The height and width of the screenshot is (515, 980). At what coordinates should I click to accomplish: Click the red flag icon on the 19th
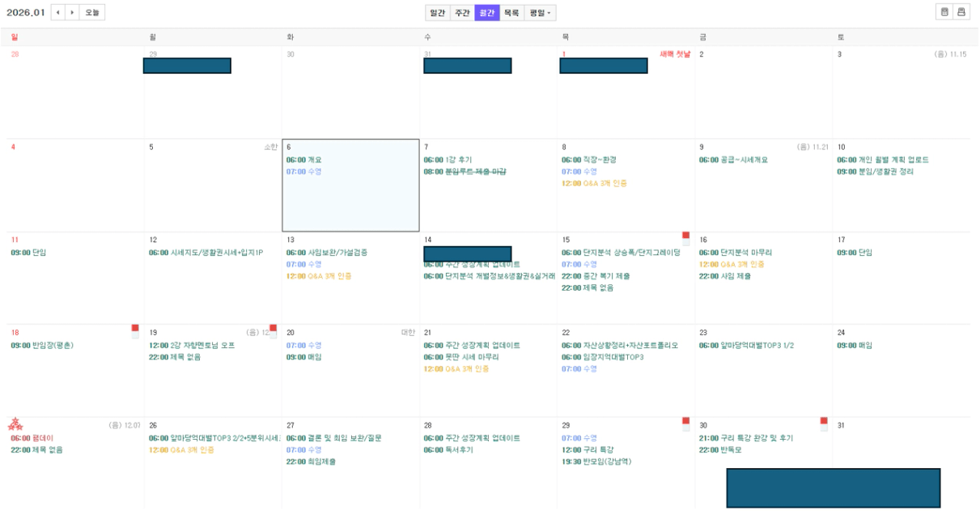(x=273, y=330)
